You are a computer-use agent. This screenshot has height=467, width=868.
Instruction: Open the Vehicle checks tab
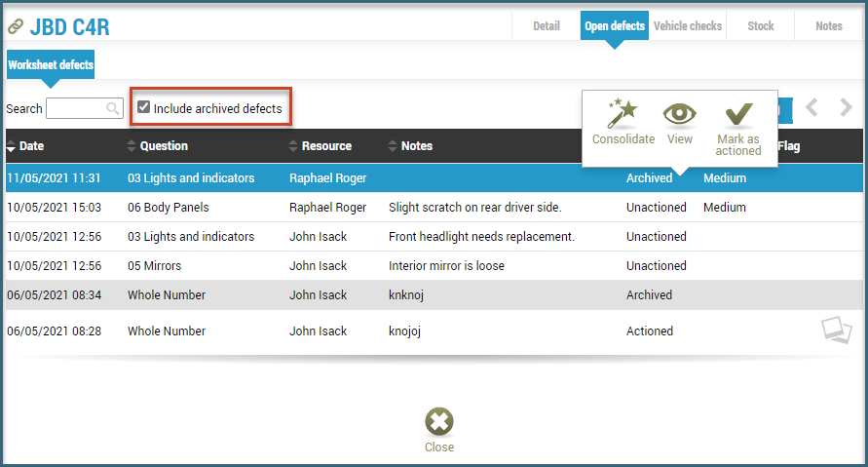(688, 26)
